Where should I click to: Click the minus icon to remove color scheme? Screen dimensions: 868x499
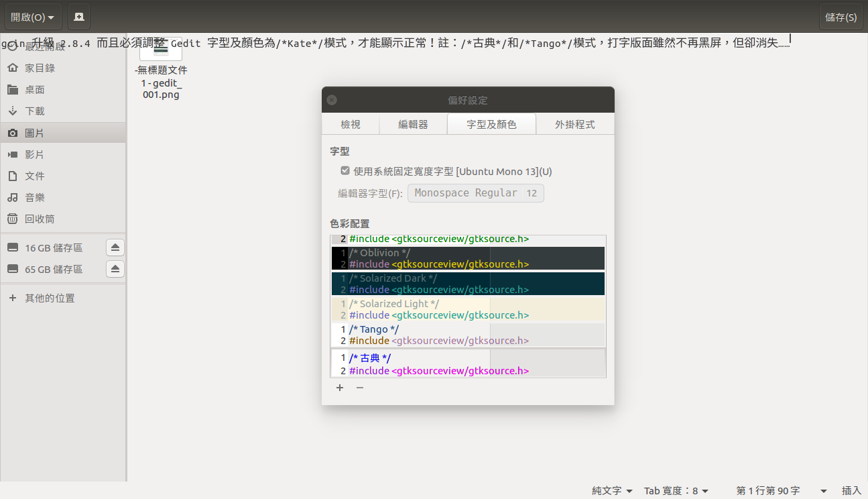[360, 388]
